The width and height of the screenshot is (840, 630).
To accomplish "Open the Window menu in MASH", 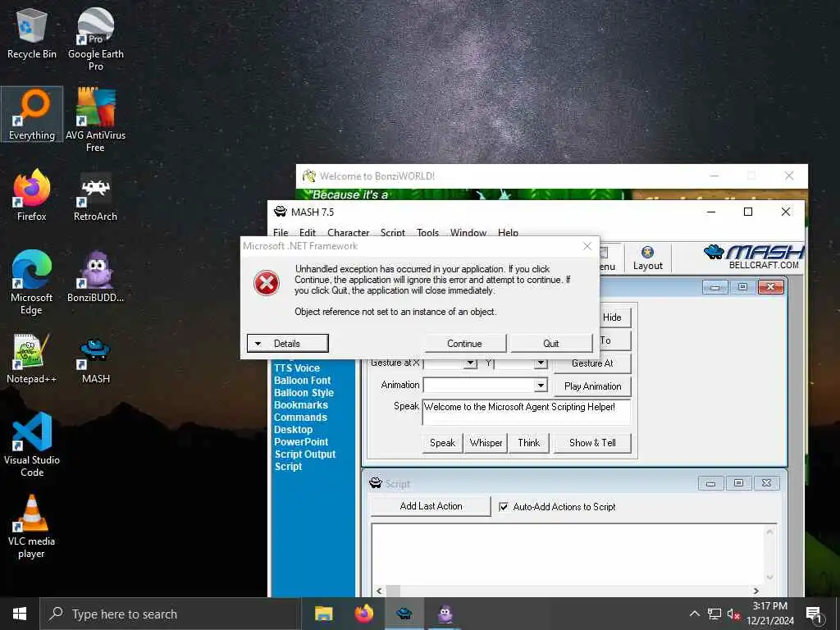I will tap(468, 232).
